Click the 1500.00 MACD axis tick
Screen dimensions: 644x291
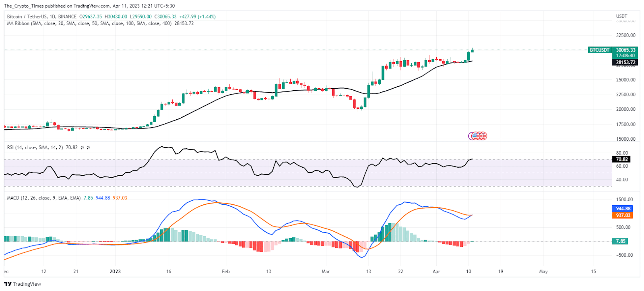625,200
